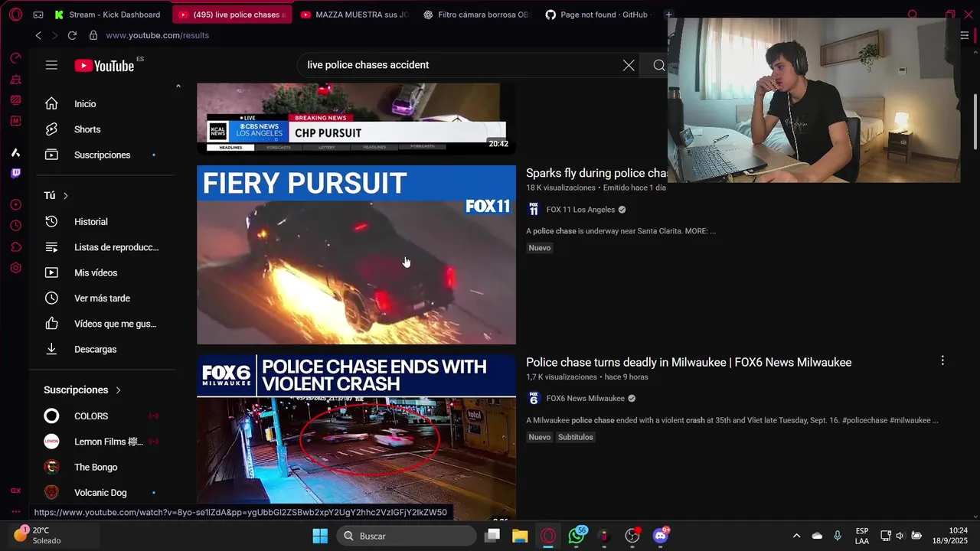
Task: Click the Windows taskbar Buscar search box
Action: coord(407,536)
